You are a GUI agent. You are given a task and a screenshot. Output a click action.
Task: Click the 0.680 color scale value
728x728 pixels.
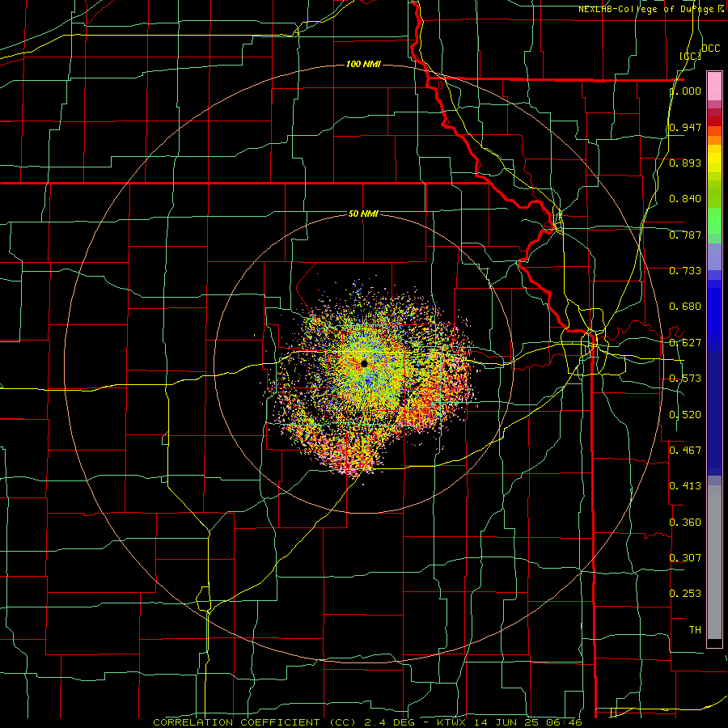pyautogui.click(x=685, y=307)
